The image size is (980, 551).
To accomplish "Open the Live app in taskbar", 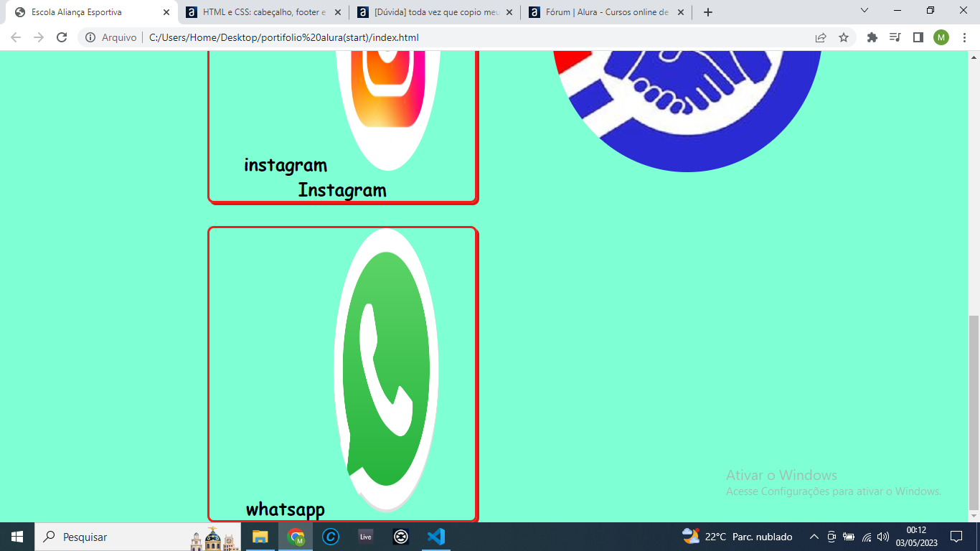I will point(366,537).
